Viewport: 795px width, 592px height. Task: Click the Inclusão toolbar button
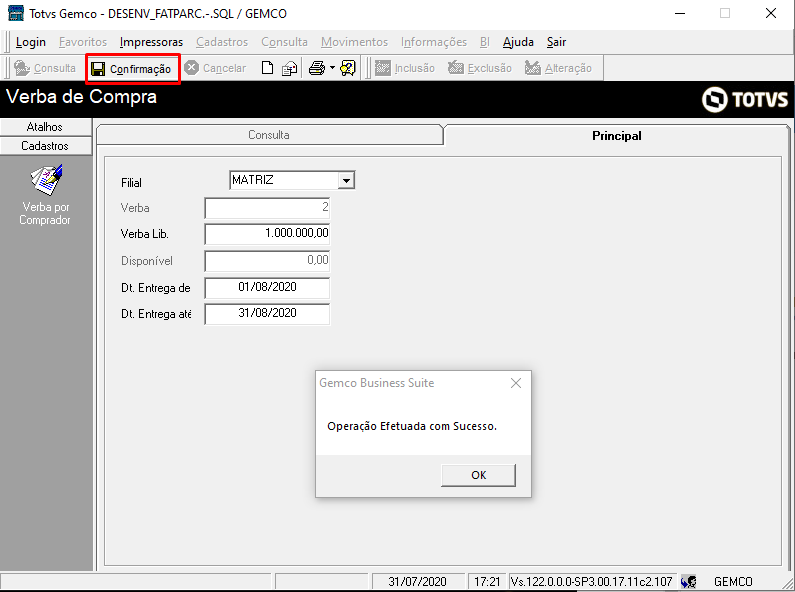pyautogui.click(x=405, y=68)
